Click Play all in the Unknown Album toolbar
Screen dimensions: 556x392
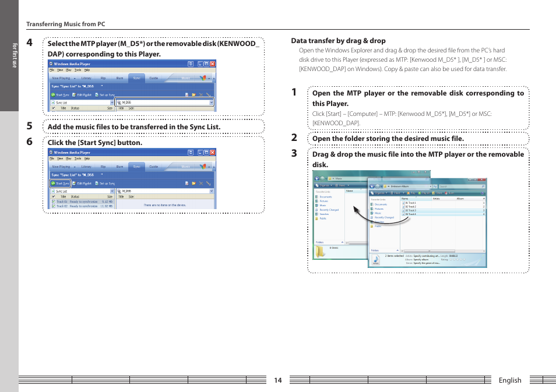[x=424, y=193]
